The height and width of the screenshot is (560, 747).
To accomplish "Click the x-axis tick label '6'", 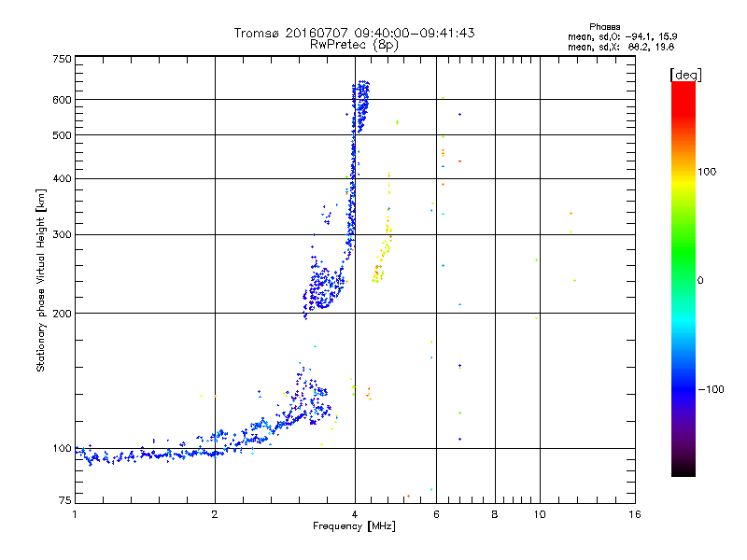I will 436,514.
